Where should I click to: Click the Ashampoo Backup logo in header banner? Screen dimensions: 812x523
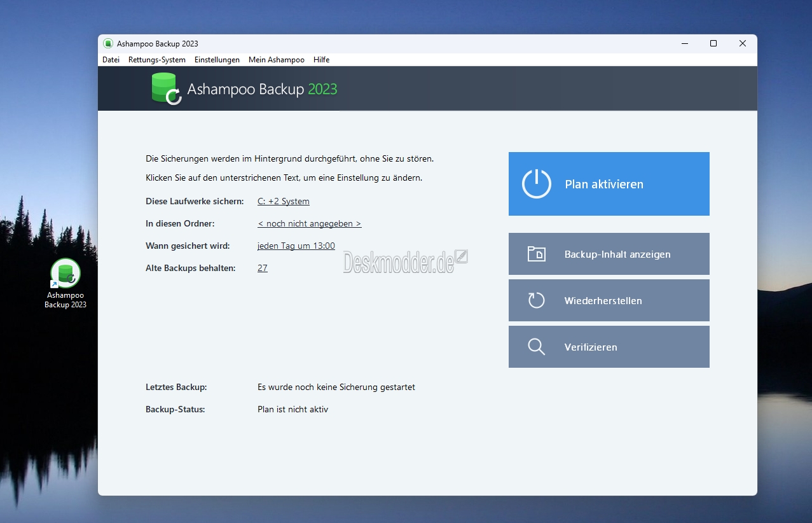[x=167, y=88]
